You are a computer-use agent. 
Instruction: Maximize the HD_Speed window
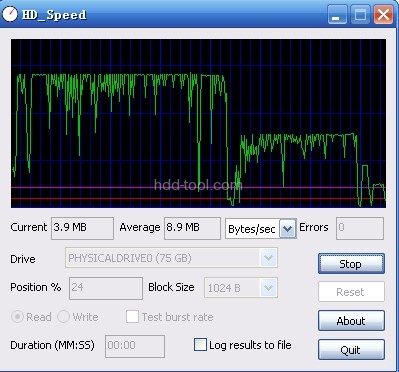pos(360,15)
